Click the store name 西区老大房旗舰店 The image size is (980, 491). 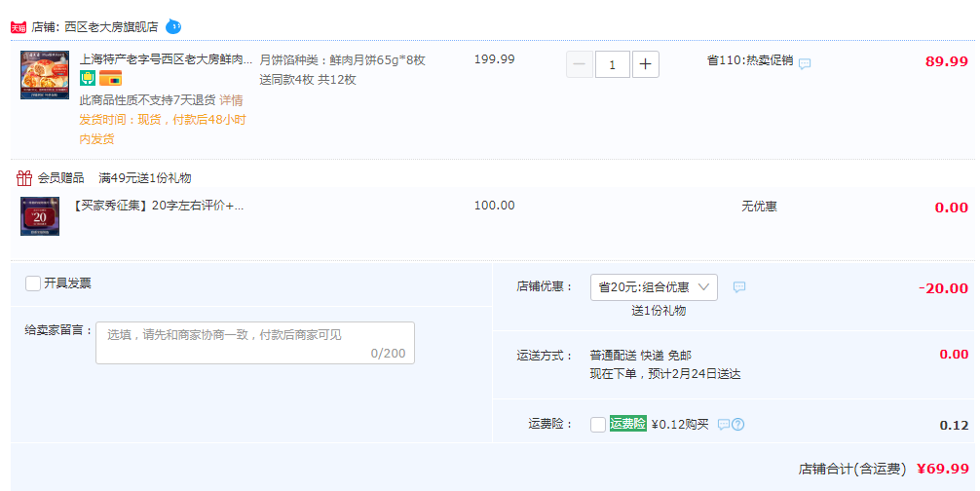(111, 27)
